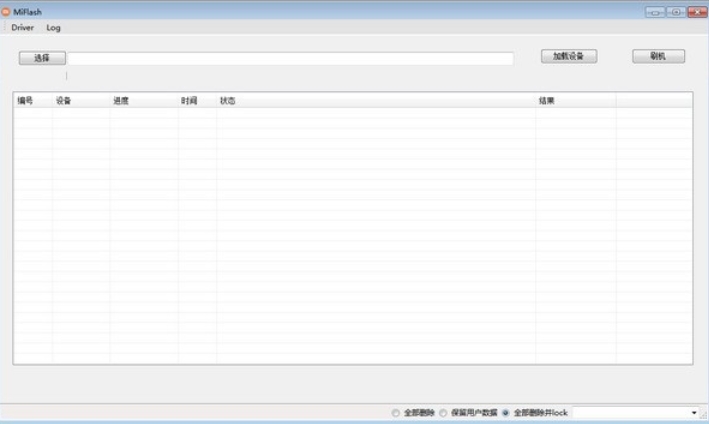The height and width of the screenshot is (424, 709).
Task: Click the 状态 column header
Action: (x=376, y=101)
